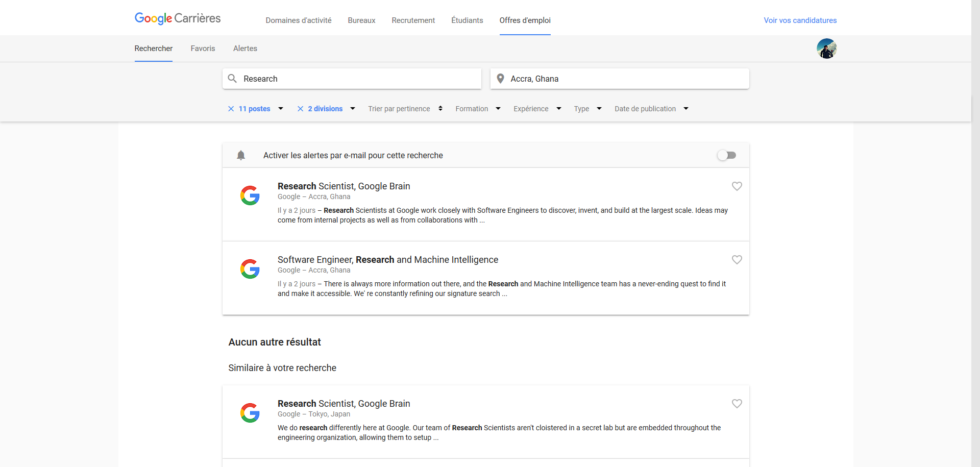980x467 pixels.
Task: Remove the 2 divisions filter using its X
Action: (300, 109)
